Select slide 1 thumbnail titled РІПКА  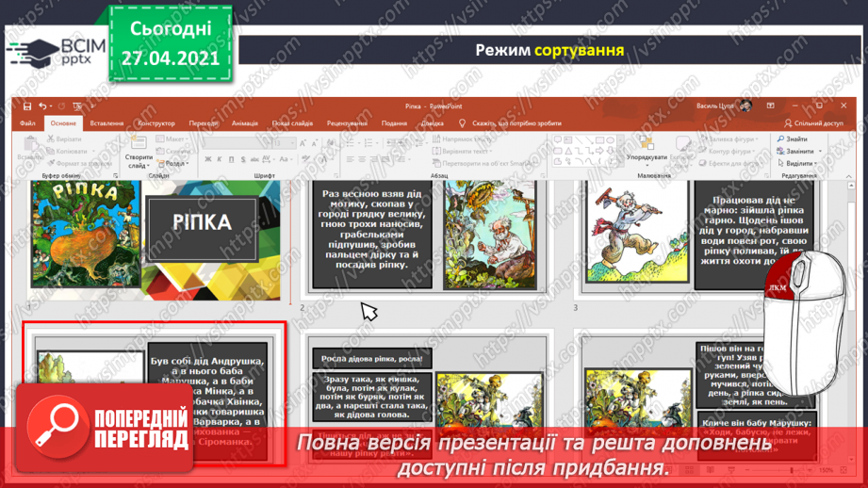155,239
